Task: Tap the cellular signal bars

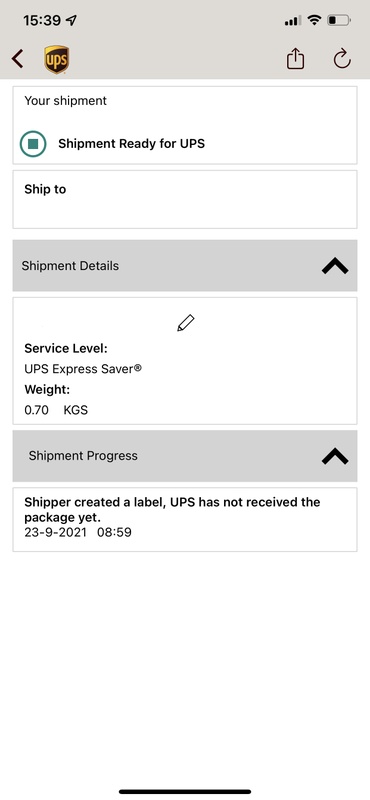Action: coord(293,21)
